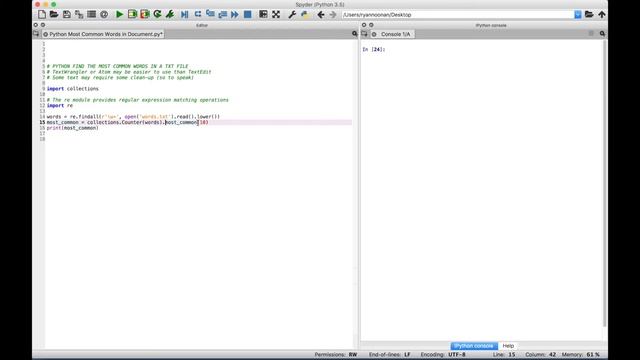Create a new file with toolbar icon
The width and height of the screenshot is (640, 360).
[42, 15]
